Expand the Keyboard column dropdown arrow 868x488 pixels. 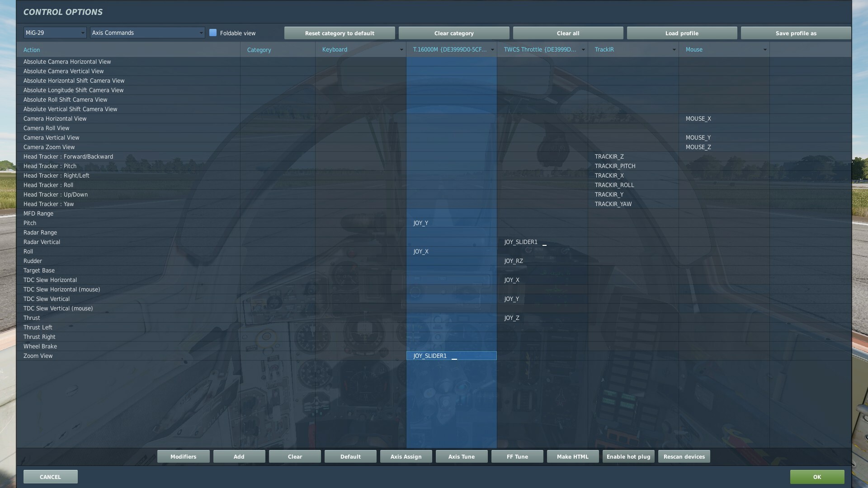[401, 50]
